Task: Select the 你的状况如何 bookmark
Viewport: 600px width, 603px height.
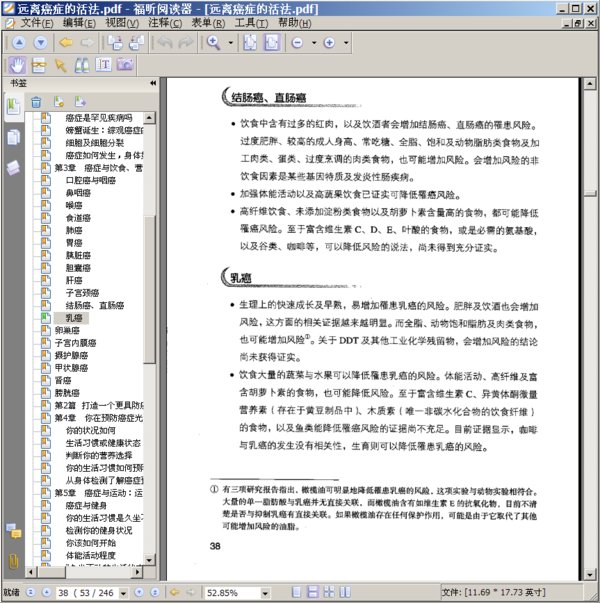Action: pos(91,430)
